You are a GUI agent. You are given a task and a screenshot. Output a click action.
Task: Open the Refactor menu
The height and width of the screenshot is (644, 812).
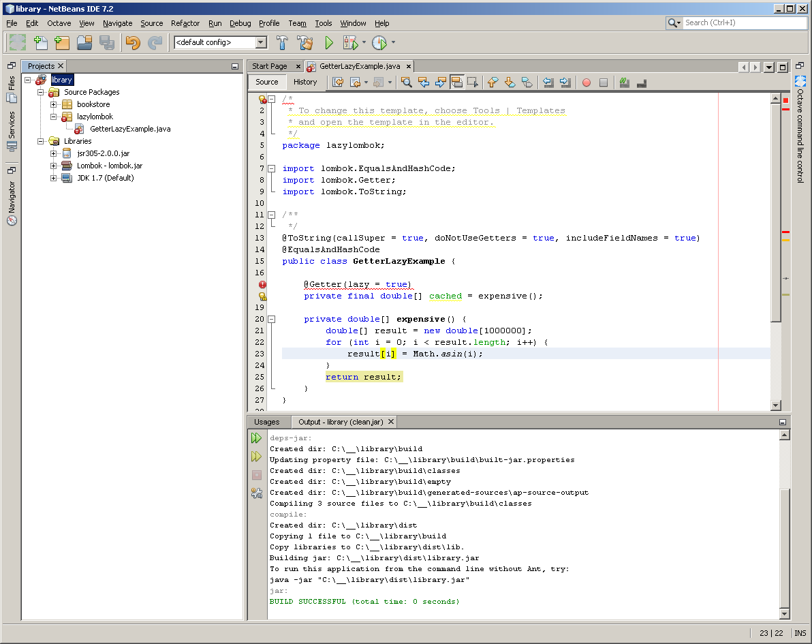[185, 22]
